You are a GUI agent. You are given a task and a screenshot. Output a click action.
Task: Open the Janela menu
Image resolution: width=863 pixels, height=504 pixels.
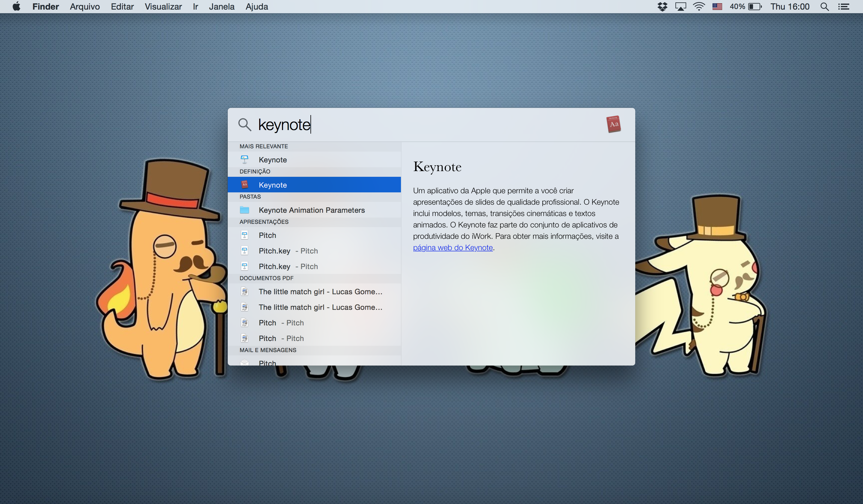[221, 7]
